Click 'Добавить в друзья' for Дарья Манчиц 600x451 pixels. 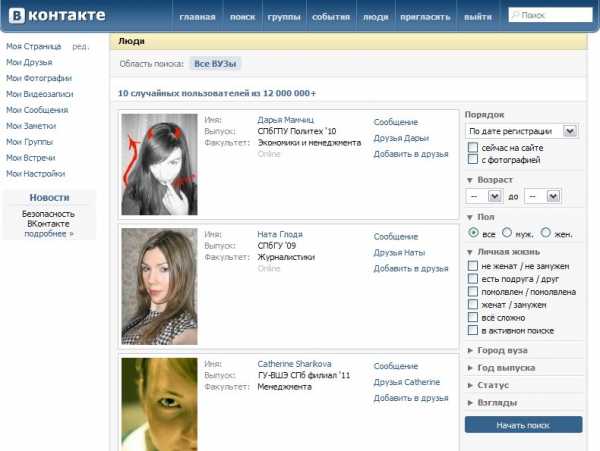click(411, 154)
